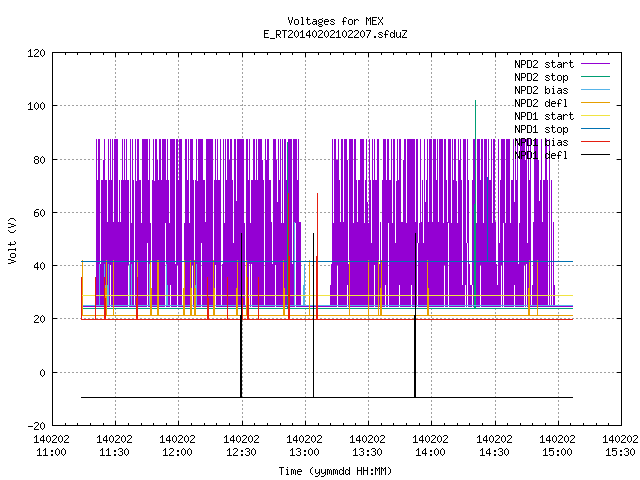The width and height of the screenshot is (640, 480).
Task: Click the x-axis tick 140202 11:00
Action: 51,446
